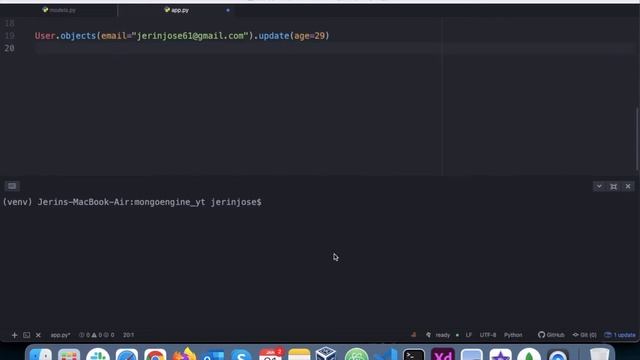Open MongoDB Compass leaf icon in dock
640x360 pixels.
[x=529, y=355]
